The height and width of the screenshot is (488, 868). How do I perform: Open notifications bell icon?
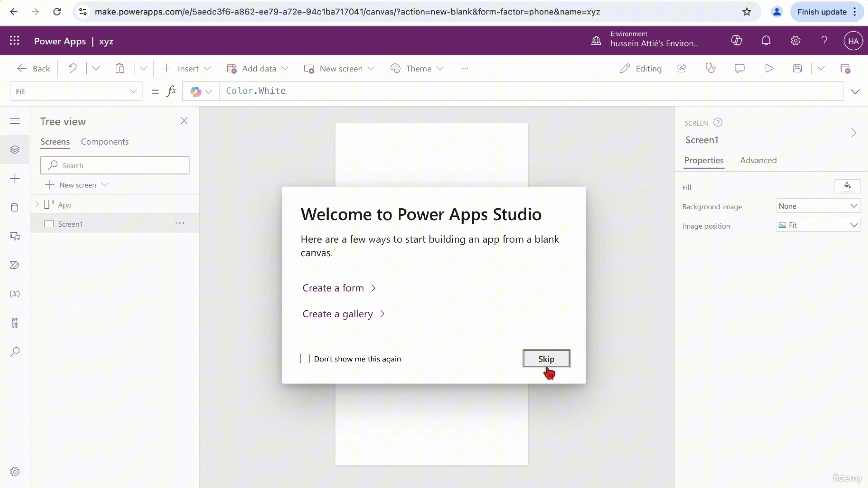pyautogui.click(x=766, y=41)
